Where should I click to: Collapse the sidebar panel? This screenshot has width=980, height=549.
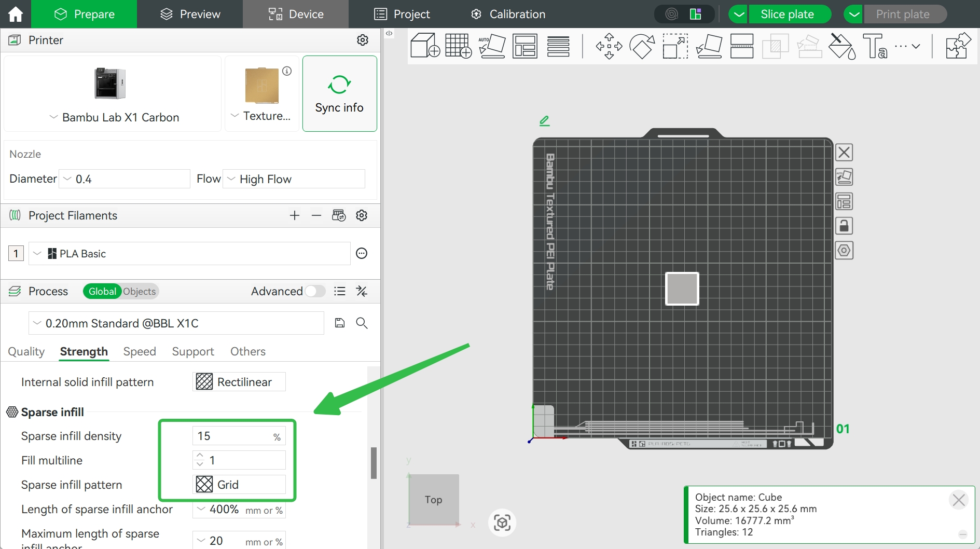[389, 33]
